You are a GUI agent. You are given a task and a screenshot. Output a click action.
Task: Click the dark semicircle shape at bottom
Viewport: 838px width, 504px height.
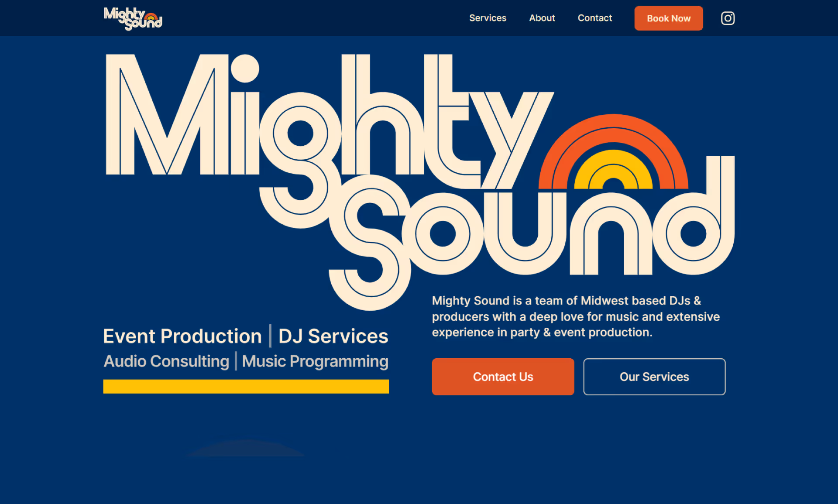pyautogui.click(x=246, y=449)
